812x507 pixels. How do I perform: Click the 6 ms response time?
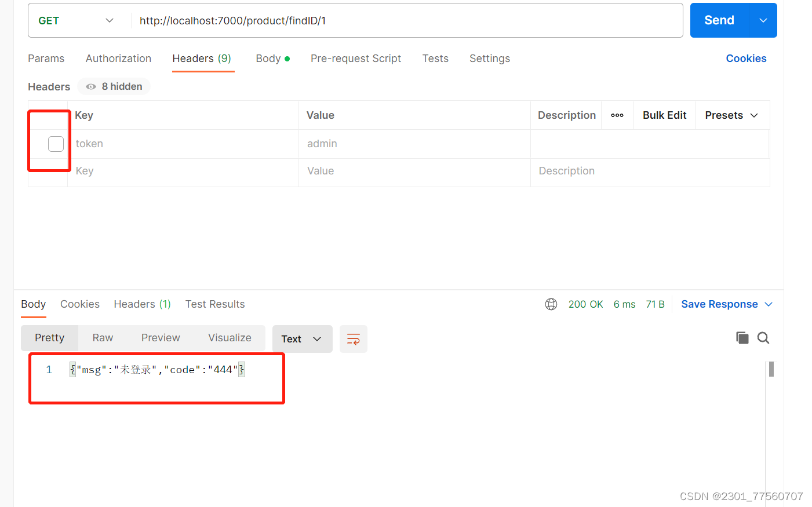(x=624, y=304)
